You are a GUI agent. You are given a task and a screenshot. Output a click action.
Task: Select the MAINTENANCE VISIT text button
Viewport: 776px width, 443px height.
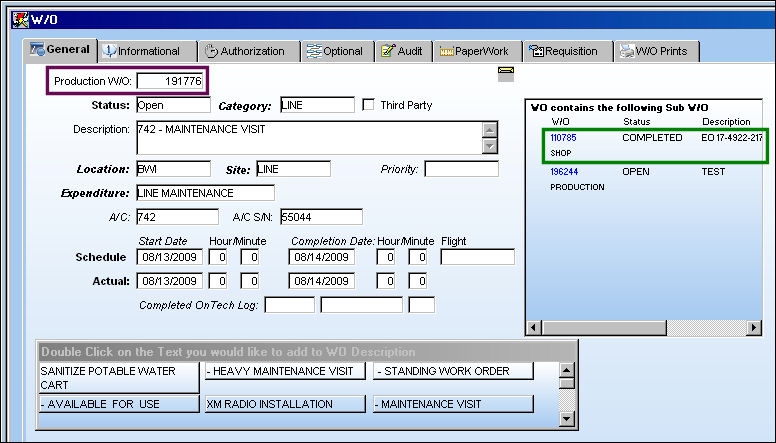click(453, 404)
